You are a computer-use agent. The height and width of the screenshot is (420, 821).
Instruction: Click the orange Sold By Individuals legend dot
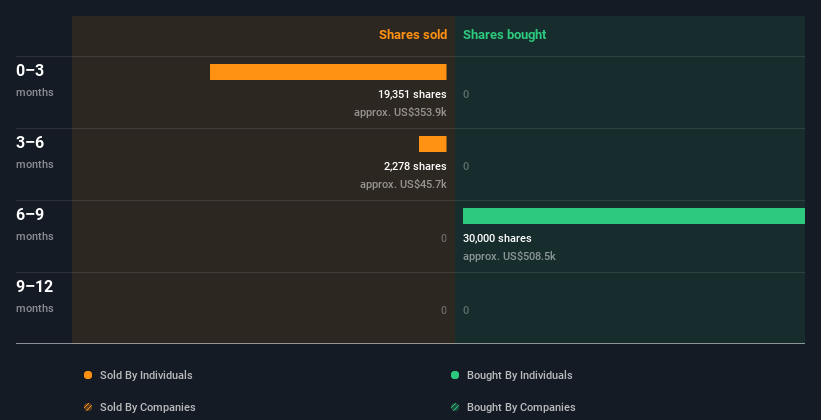[x=88, y=375]
